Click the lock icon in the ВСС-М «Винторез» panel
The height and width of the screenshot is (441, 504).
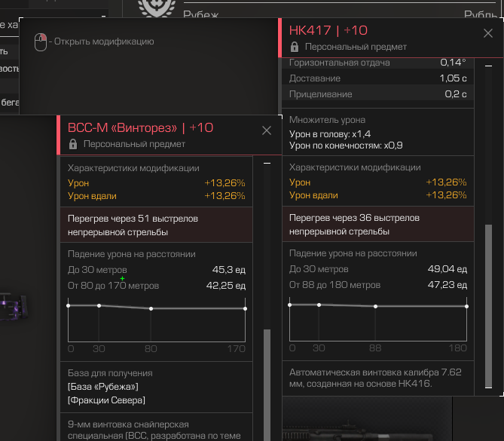click(73, 144)
